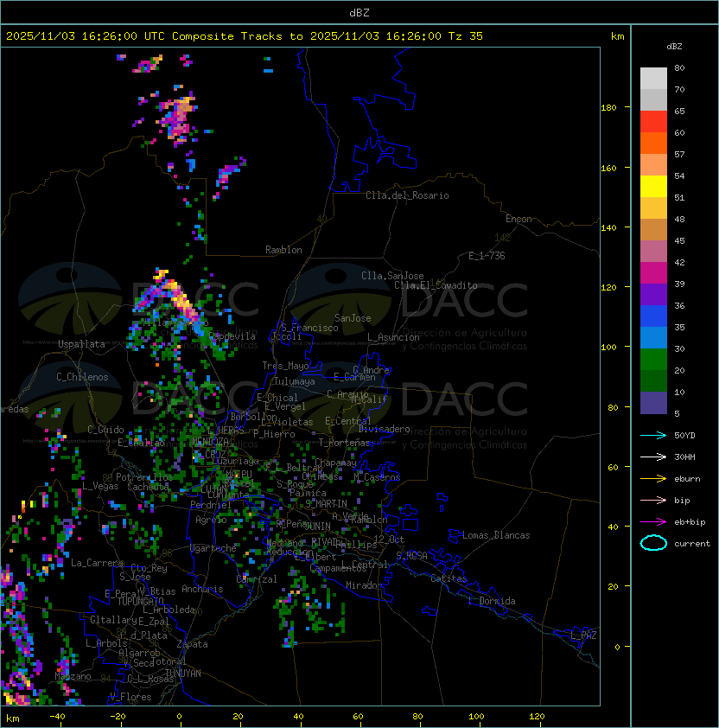Screen dimensions: 719x728
Task: Pick the bright yellow dBZ legend swatch
Action: [653, 187]
